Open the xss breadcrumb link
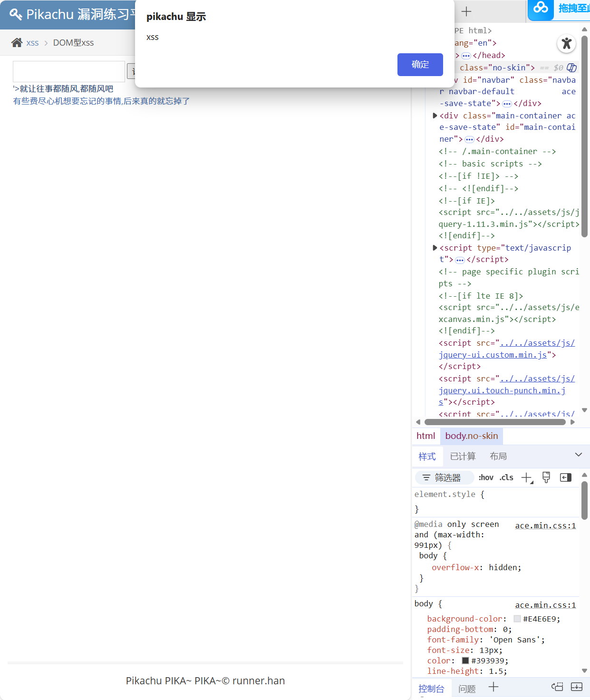 (x=32, y=43)
